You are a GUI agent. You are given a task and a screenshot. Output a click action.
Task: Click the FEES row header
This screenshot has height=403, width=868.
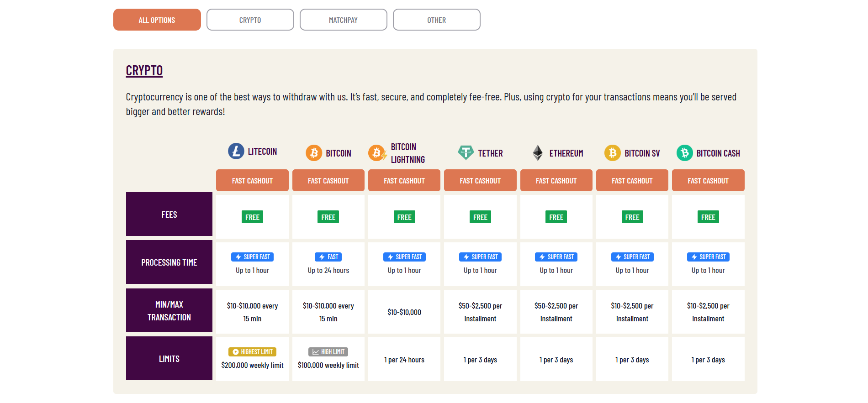pos(169,214)
